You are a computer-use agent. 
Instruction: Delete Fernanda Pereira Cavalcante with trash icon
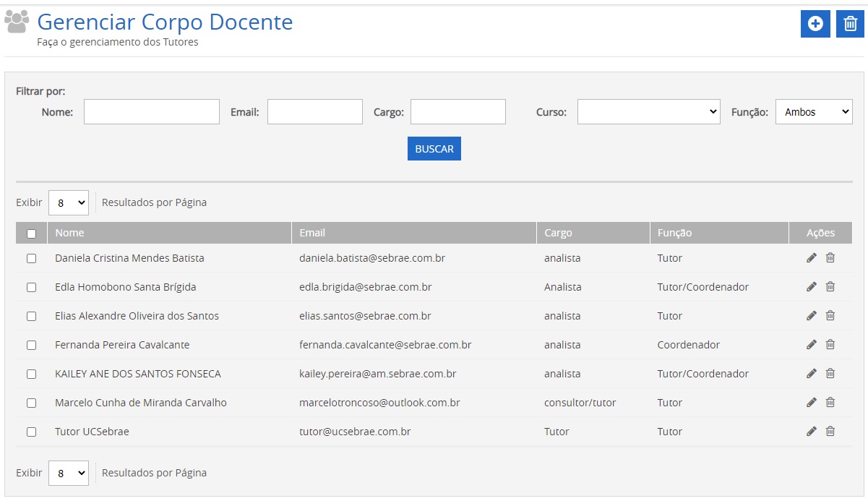[x=830, y=345]
